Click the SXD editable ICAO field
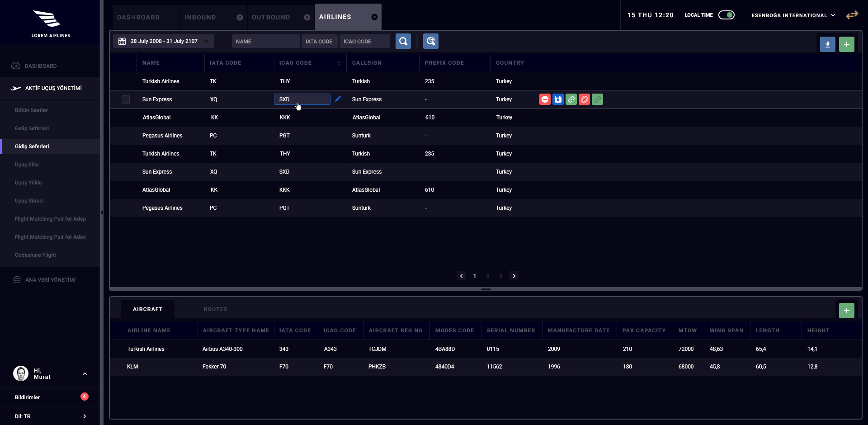868x425 pixels. [302, 99]
